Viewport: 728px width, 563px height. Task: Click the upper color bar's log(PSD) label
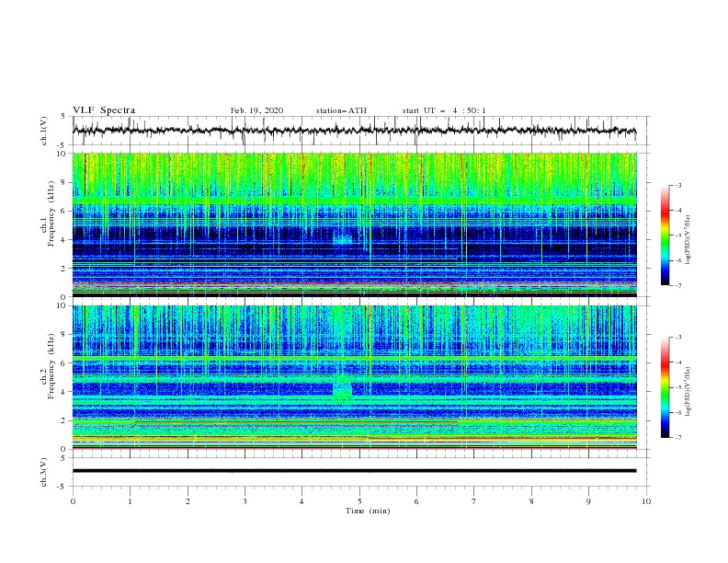pyautogui.click(x=688, y=240)
